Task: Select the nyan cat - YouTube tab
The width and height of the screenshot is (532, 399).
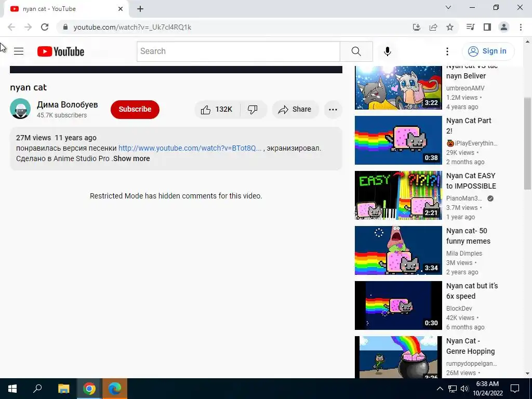Action: click(x=66, y=9)
